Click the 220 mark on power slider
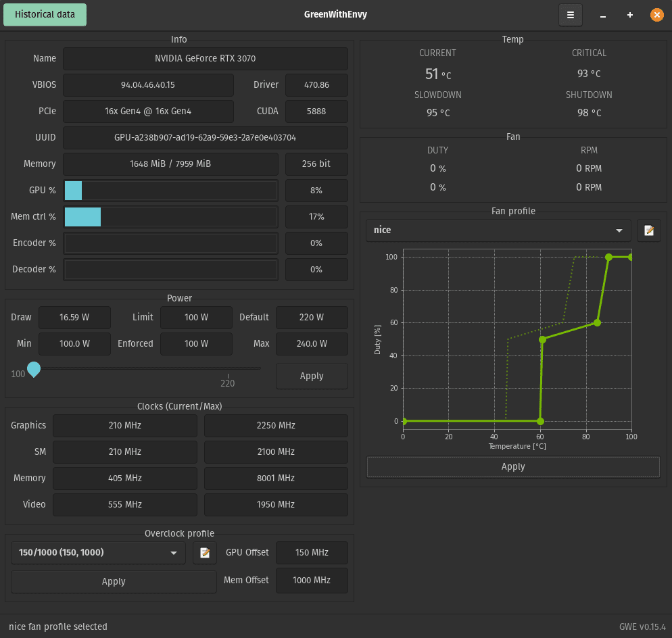The width and height of the screenshot is (672, 638). point(228,383)
